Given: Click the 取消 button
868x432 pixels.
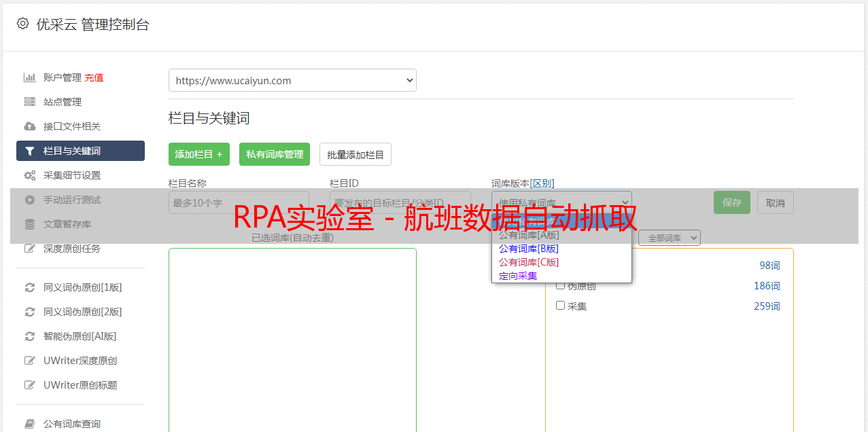Looking at the screenshot, I should 776,202.
